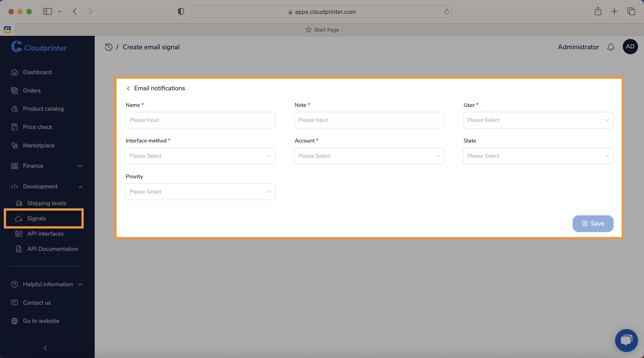The height and width of the screenshot is (358, 644).
Task: Click the Name input field
Action: tap(200, 120)
